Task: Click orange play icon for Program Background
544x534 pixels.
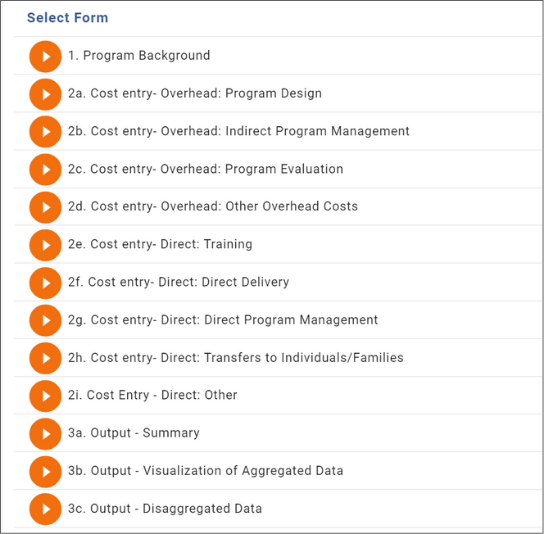Action: (45, 56)
